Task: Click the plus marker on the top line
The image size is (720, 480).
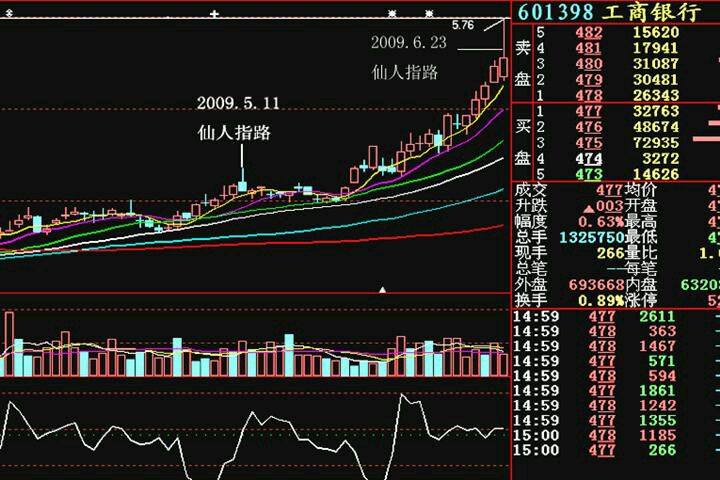Action: click(x=214, y=14)
